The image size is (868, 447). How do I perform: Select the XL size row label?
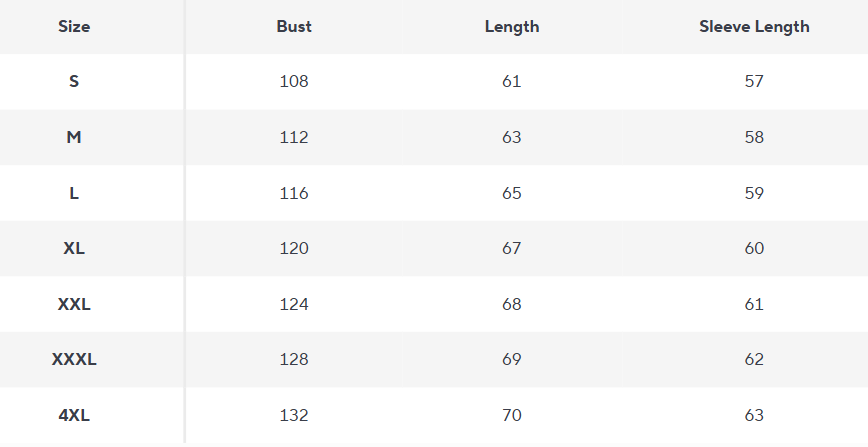tap(74, 248)
